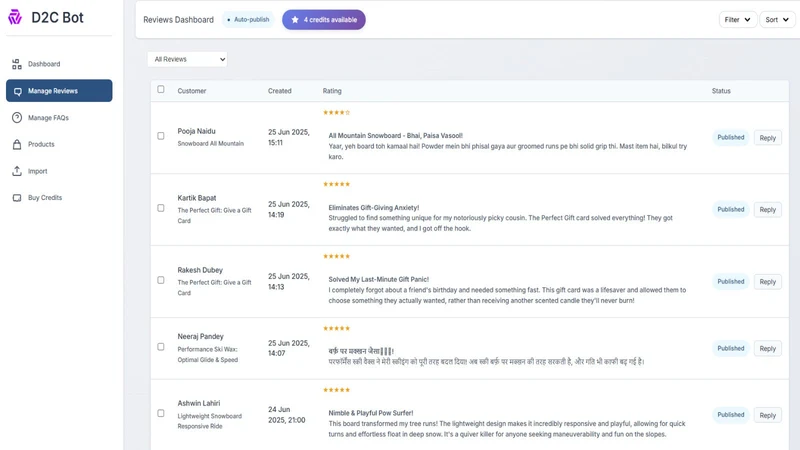
Task: Click the Reviews Dashboard title
Action: (x=179, y=19)
